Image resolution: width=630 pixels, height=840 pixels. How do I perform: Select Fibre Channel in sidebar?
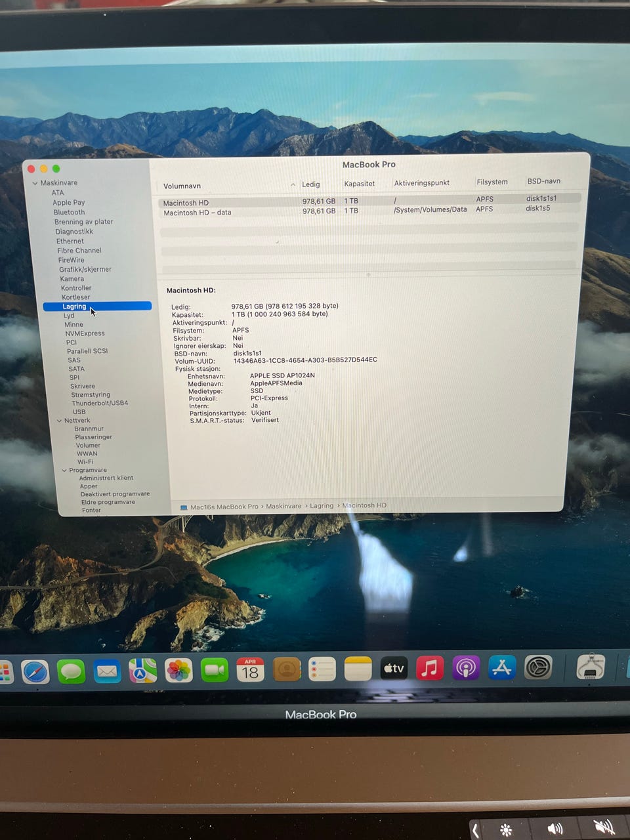click(79, 251)
